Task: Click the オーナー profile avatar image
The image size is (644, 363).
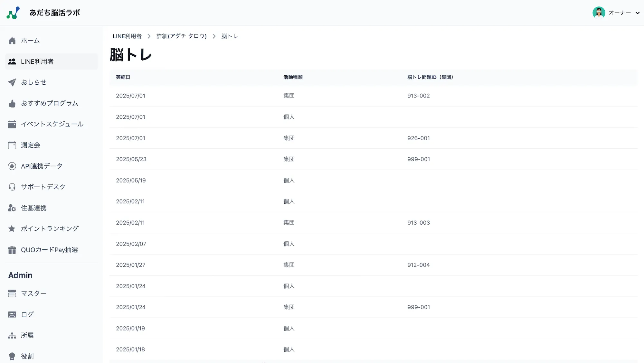Action: pyautogui.click(x=599, y=13)
